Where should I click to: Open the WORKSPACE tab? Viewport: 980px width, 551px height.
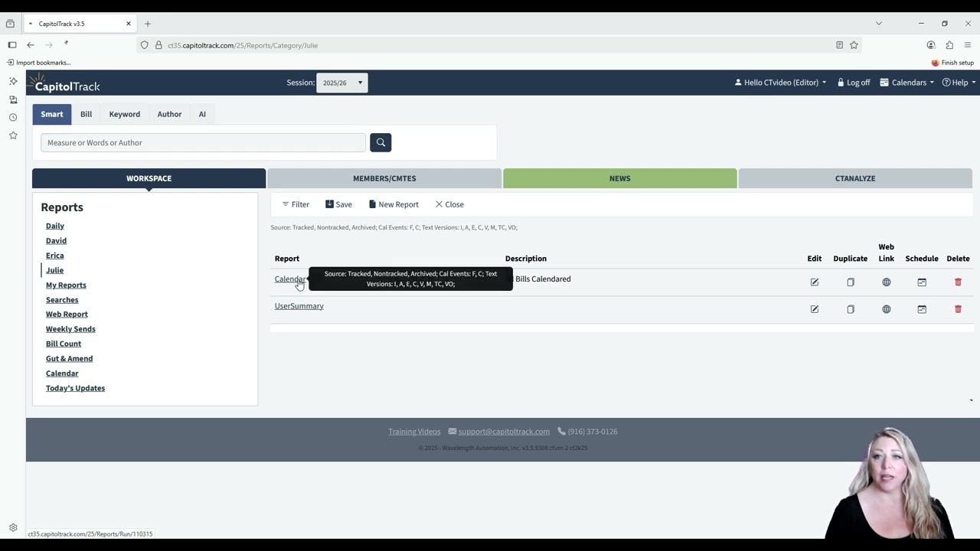tap(149, 178)
